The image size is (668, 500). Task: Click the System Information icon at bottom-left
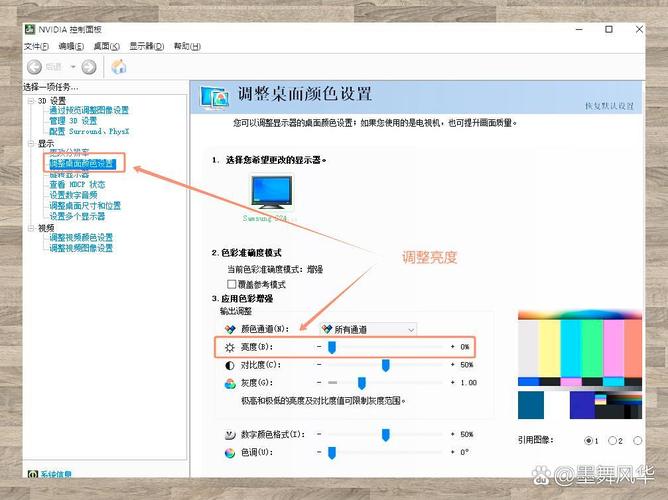pos(32,474)
